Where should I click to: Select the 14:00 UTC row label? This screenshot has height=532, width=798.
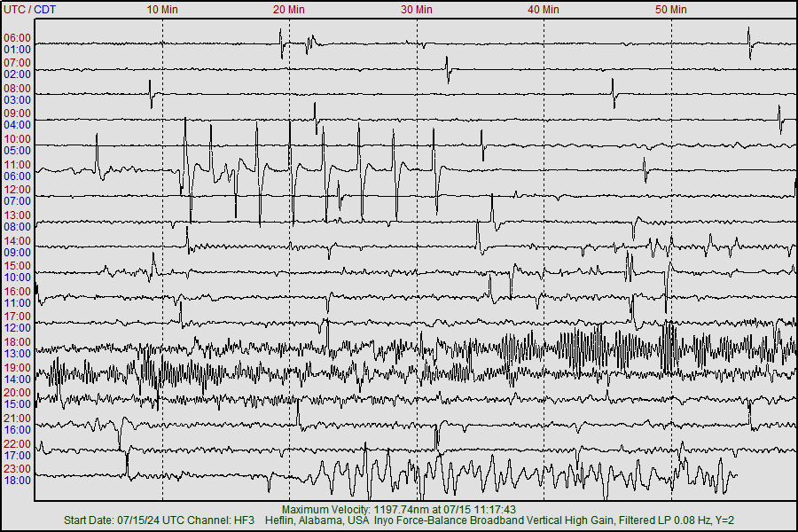(x=18, y=241)
